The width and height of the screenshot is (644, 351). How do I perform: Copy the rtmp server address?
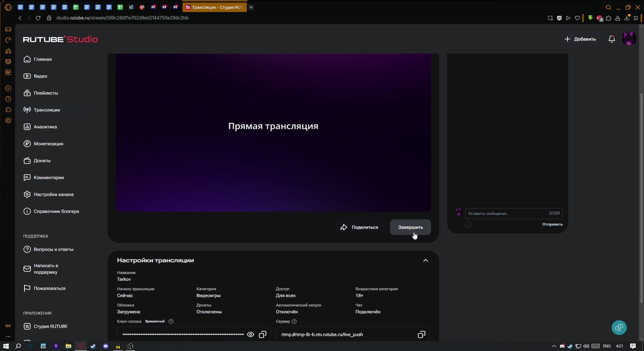tap(421, 334)
